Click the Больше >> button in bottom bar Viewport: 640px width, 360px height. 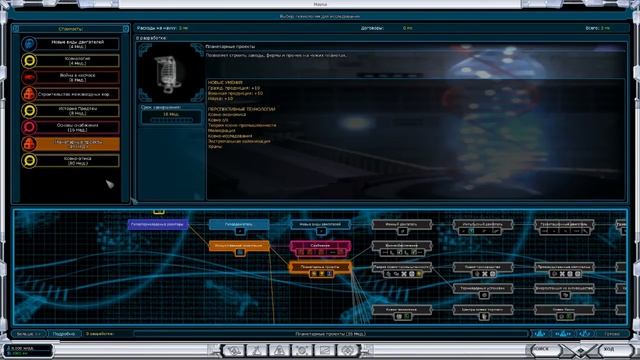coord(29,334)
